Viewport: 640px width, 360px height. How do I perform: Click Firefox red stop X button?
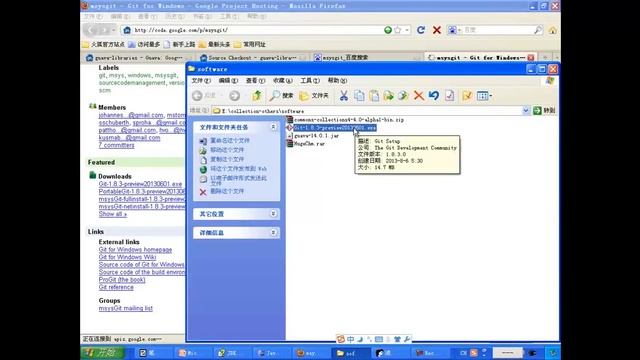pos(437,30)
